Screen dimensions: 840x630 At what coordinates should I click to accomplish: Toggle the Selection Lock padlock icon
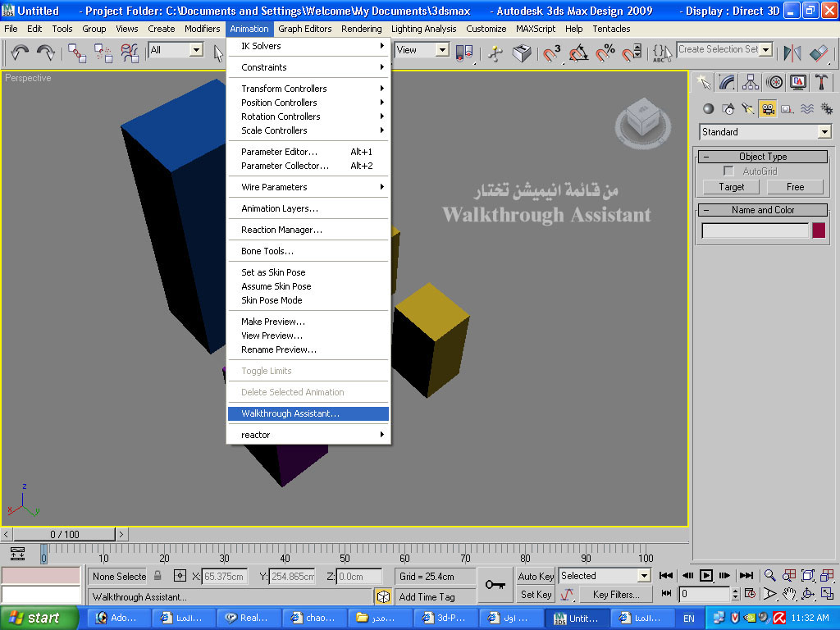point(157,576)
